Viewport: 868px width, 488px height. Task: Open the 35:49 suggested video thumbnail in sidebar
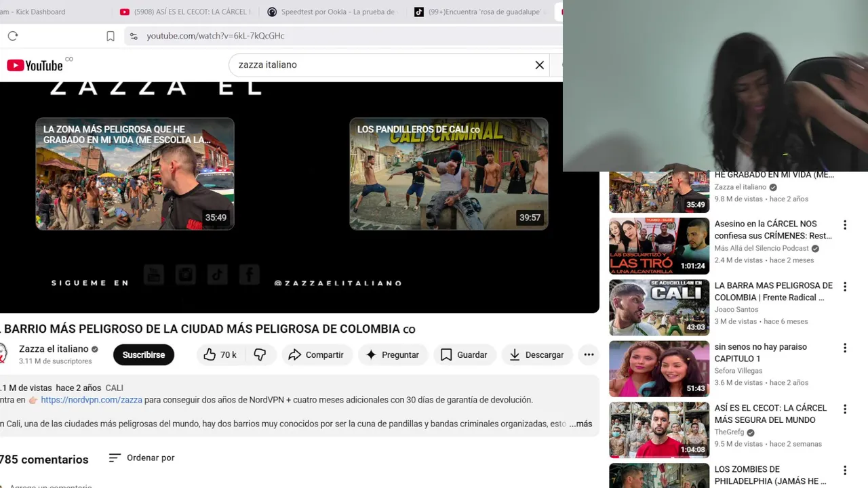pyautogui.click(x=659, y=192)
